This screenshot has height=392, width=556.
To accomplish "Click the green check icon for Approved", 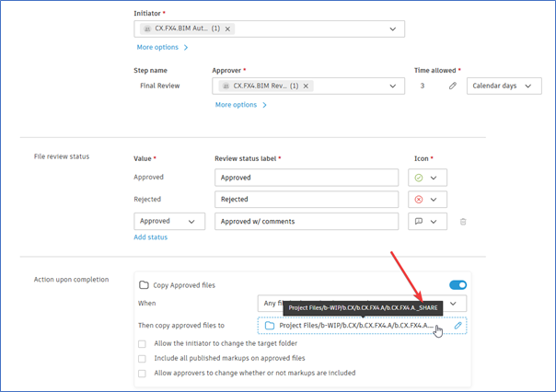I will pos(419,178).
